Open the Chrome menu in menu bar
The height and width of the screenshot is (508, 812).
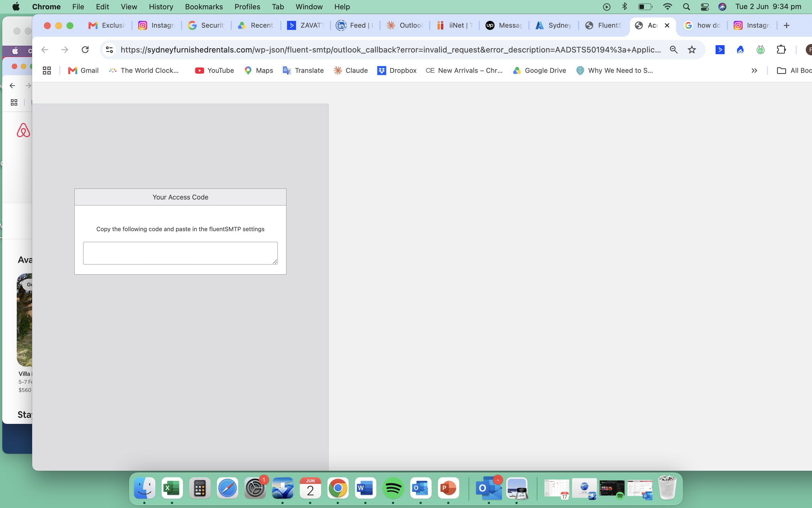coord(46,7)
